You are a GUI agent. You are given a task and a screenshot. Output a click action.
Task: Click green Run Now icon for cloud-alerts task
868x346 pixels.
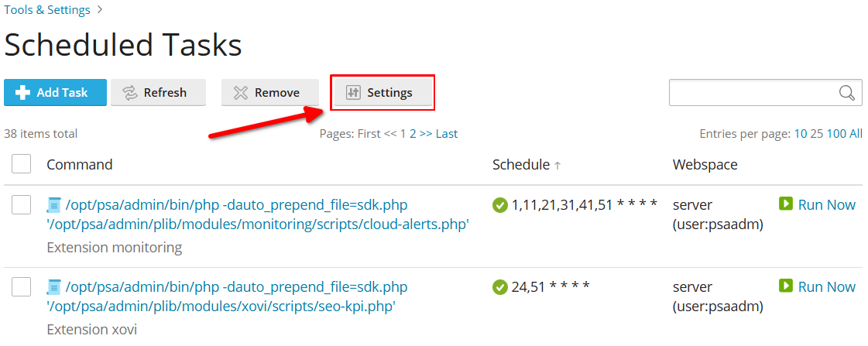point(785,204)
